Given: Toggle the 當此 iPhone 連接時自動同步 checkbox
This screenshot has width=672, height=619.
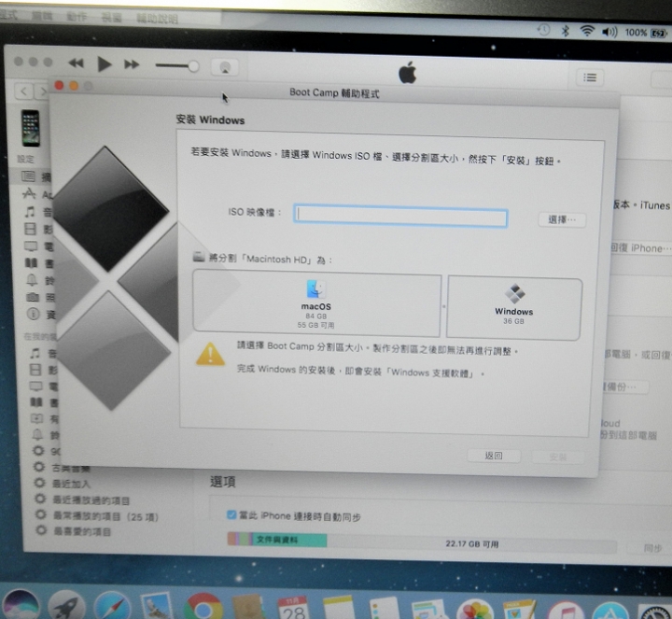Looking at the screenshot, I should click(231, 514).
